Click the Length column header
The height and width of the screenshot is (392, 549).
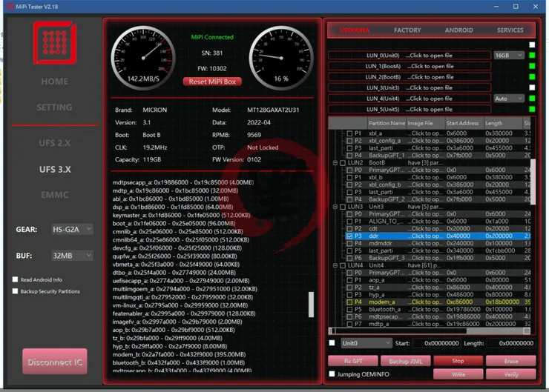503,123
